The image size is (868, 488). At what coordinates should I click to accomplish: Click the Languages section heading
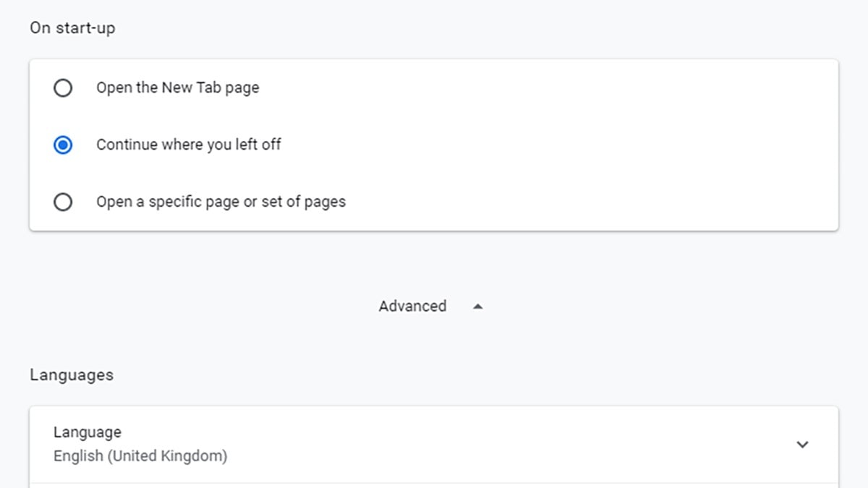tap(71, 374)
